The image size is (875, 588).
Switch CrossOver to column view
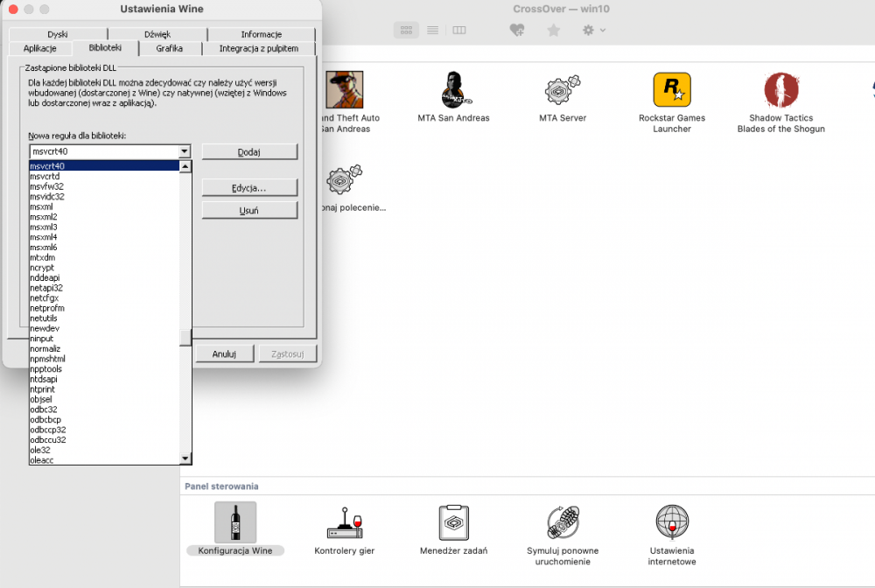458,30
